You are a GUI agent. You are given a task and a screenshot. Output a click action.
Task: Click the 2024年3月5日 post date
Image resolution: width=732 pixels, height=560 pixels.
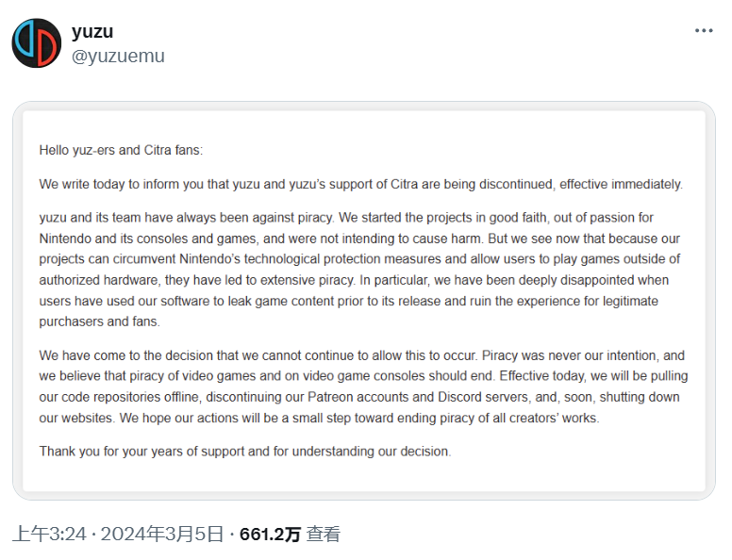(162, 534)
